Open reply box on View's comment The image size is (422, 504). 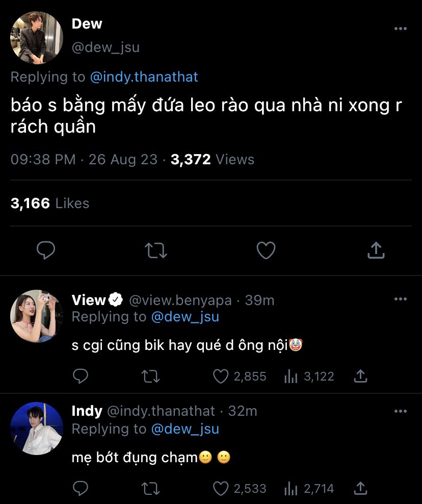81,376
